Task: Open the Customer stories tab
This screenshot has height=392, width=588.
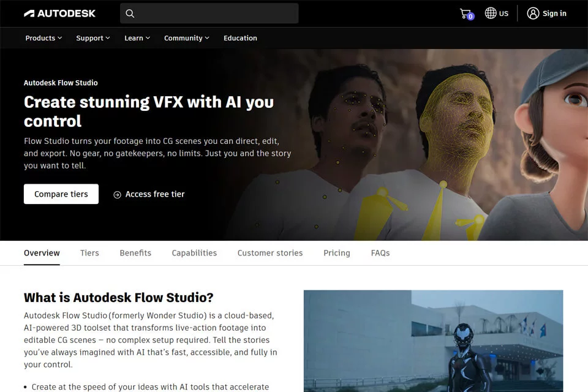Action: click(270, 253)
